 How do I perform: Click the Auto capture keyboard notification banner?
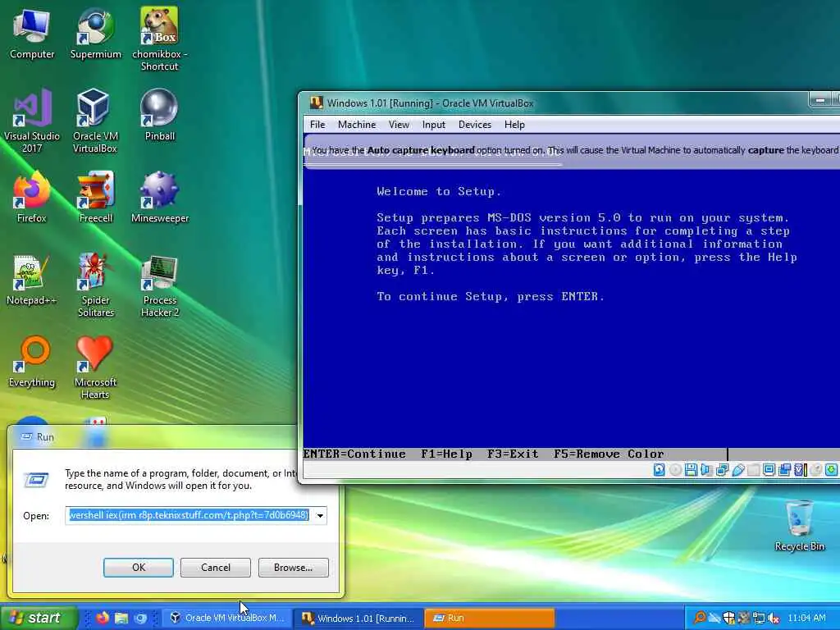click(x=572, y=151)
